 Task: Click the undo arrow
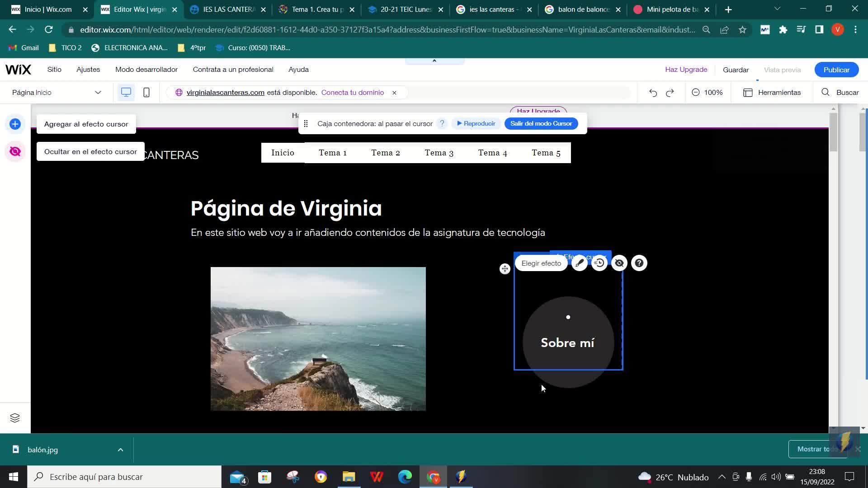653,93
